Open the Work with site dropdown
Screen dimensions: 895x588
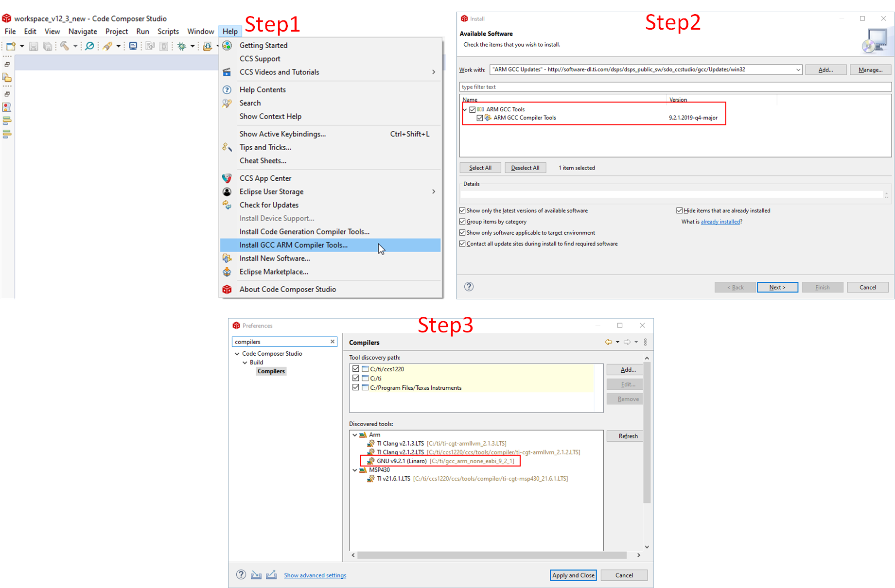click(x=798, y=69)
